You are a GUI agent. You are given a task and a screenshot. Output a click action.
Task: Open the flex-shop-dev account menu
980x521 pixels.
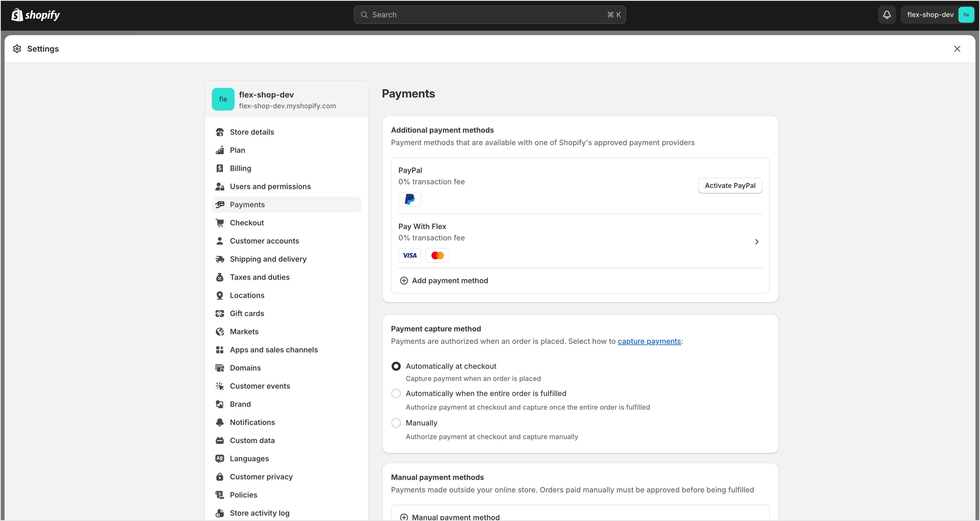click(x=937, y=15)
